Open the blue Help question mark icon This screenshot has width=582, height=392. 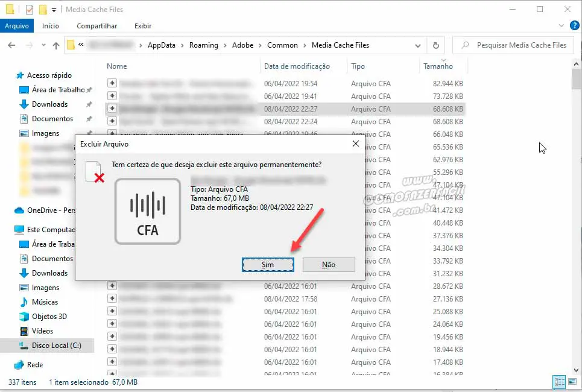575,26
